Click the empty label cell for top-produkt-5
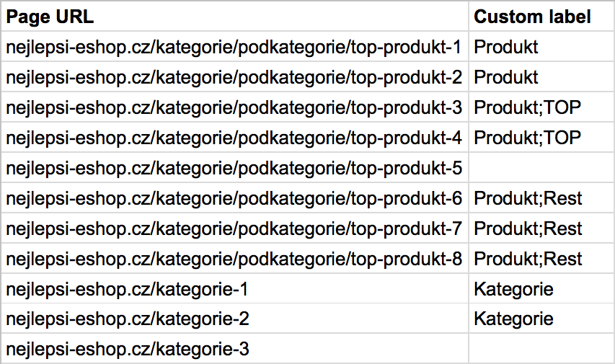The width and height of the screenshot is (615, 364). click(541, 167)
